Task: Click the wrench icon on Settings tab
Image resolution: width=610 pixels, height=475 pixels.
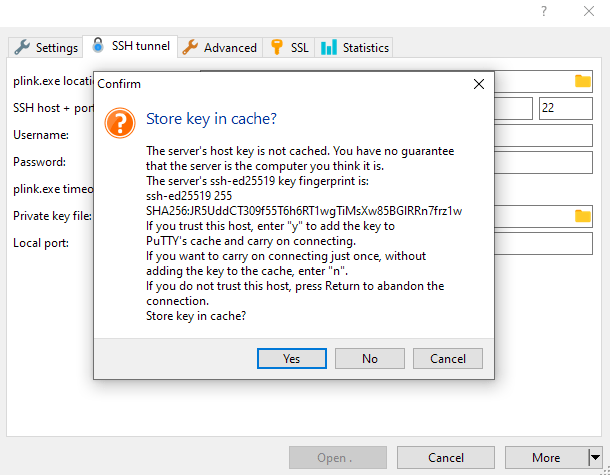Action: [x=22, y=47]
